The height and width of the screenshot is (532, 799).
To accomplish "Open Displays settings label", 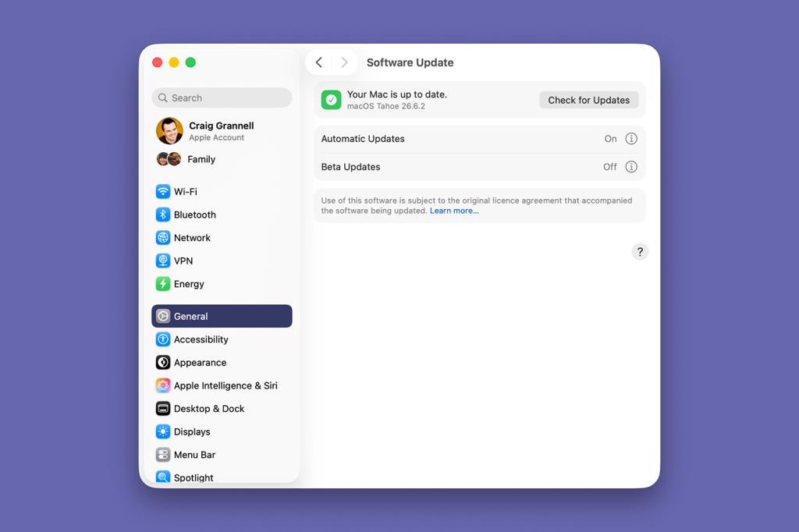I will pos(192,431).
